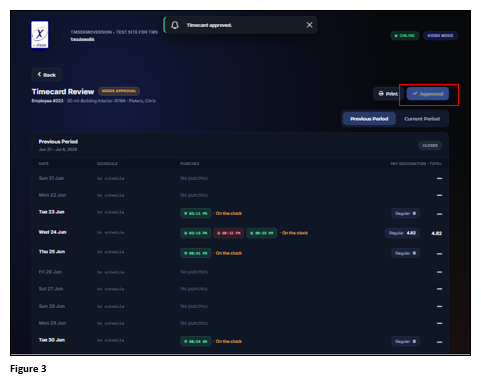Click the 'Tue 30 Jun' date cell

(x=52, y=340)
